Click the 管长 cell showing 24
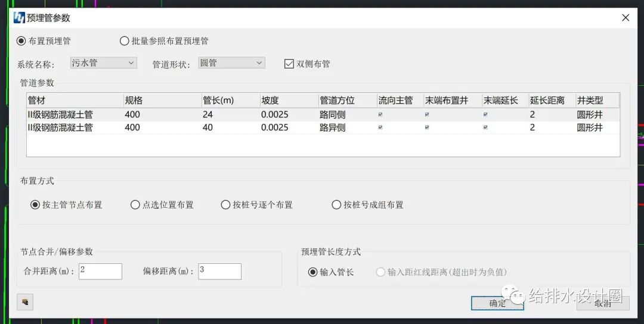 pos(230,115)
